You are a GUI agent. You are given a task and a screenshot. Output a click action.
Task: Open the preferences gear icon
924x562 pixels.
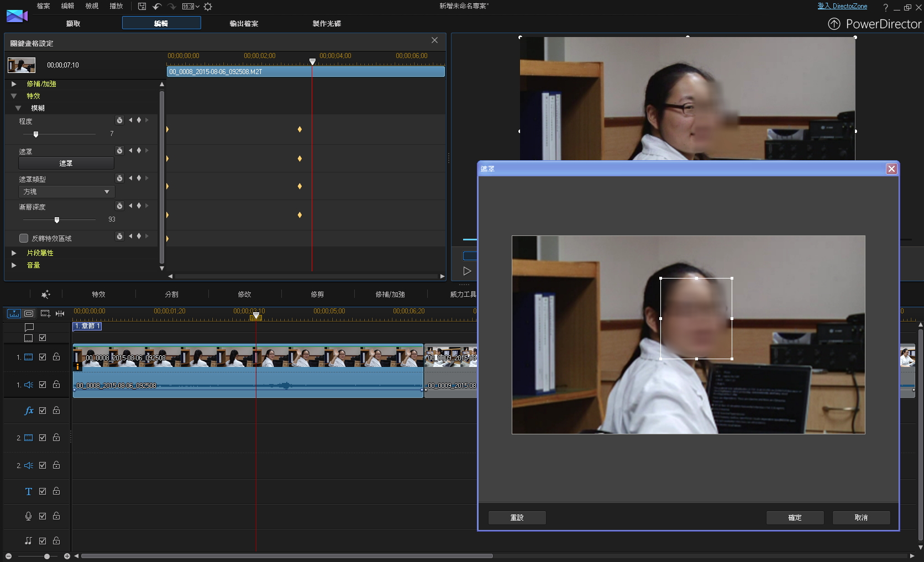pyautogui.click(x=208, y=7)
